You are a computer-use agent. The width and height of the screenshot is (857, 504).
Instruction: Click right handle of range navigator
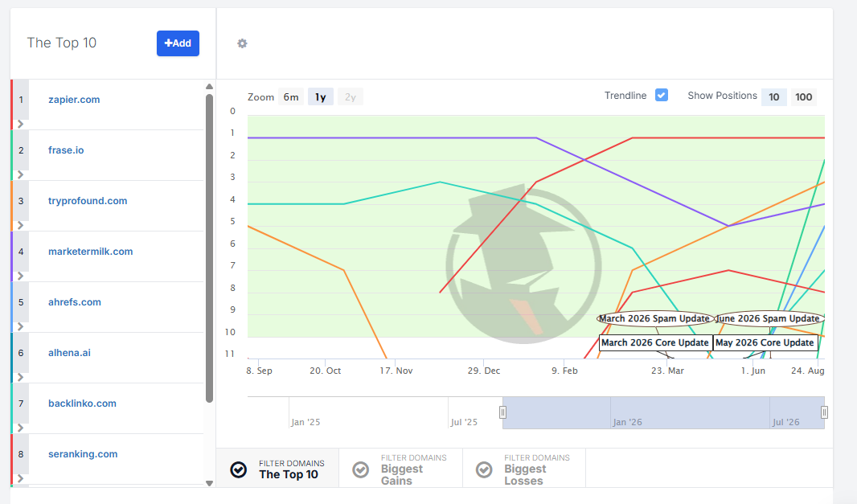coord(824,412)
